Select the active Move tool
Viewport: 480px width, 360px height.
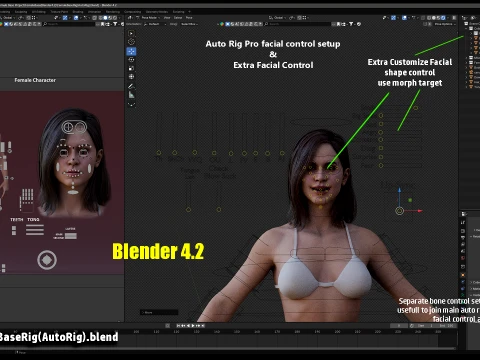click(x=131, y=51)
